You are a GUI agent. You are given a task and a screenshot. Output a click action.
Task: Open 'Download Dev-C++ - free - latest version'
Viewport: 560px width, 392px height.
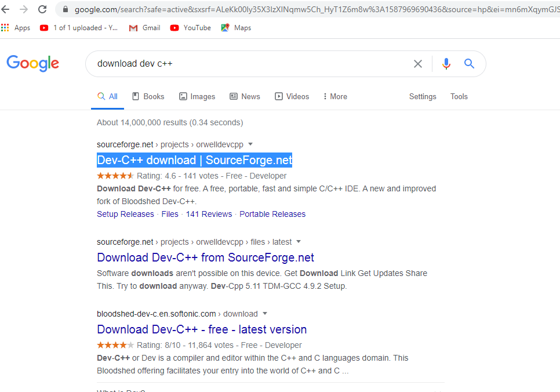pyautogui.click(x=202, y=329)
